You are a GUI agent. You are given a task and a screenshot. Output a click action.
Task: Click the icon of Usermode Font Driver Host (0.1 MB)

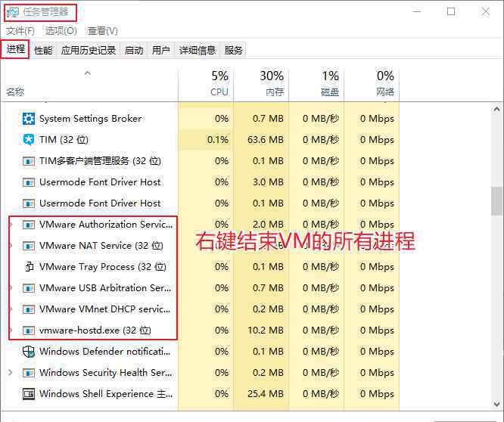(x=29, y=203)
